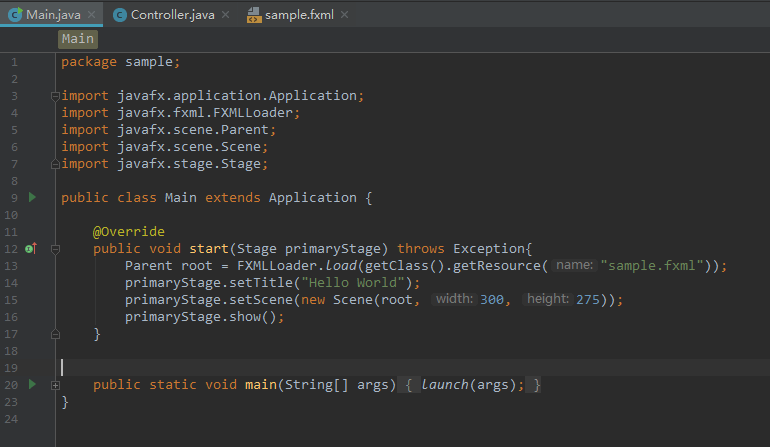Click the sample.fxml file icon
770x447 pixels.
coord(254,15)
